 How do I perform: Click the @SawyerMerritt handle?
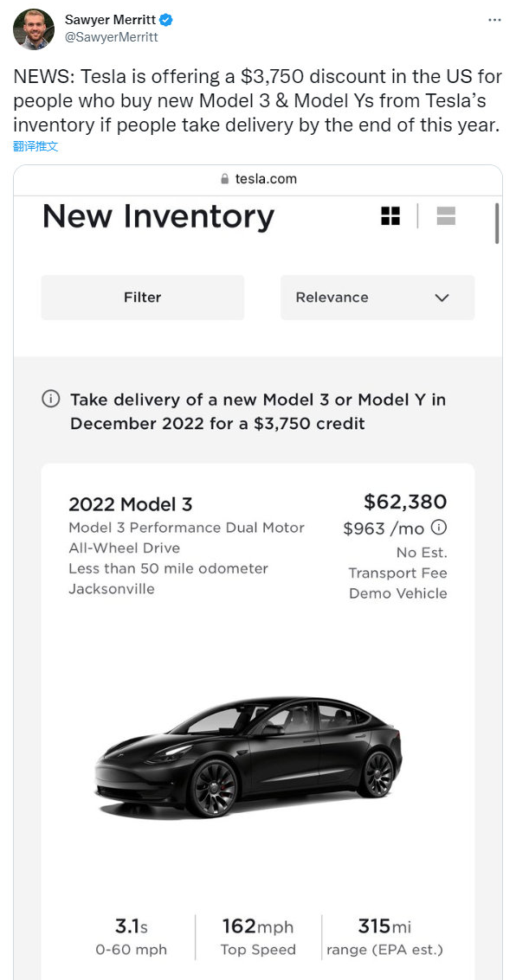(112, 37)
